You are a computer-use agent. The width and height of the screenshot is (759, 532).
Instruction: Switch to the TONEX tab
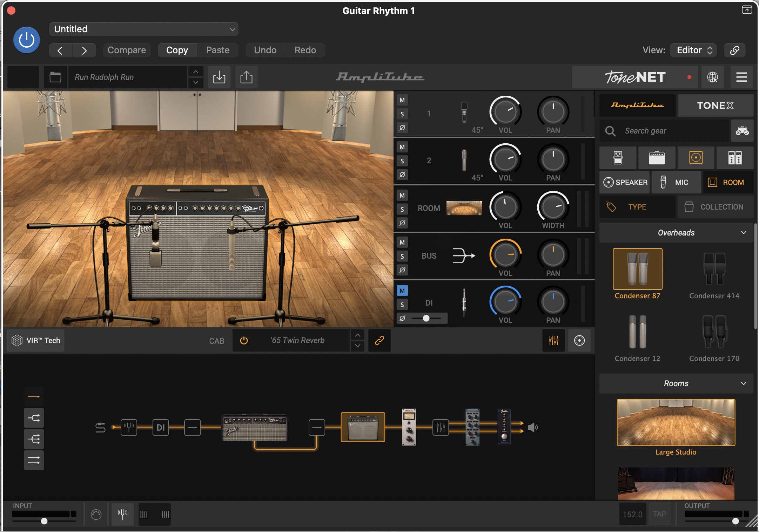715,105
